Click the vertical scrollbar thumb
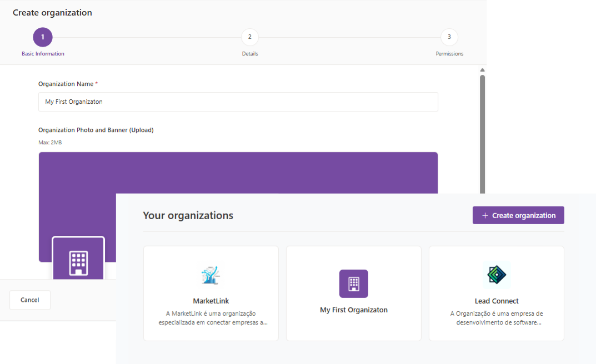This screenshot has height=364, width=596. pyautogui.click(x=482, y=133)
